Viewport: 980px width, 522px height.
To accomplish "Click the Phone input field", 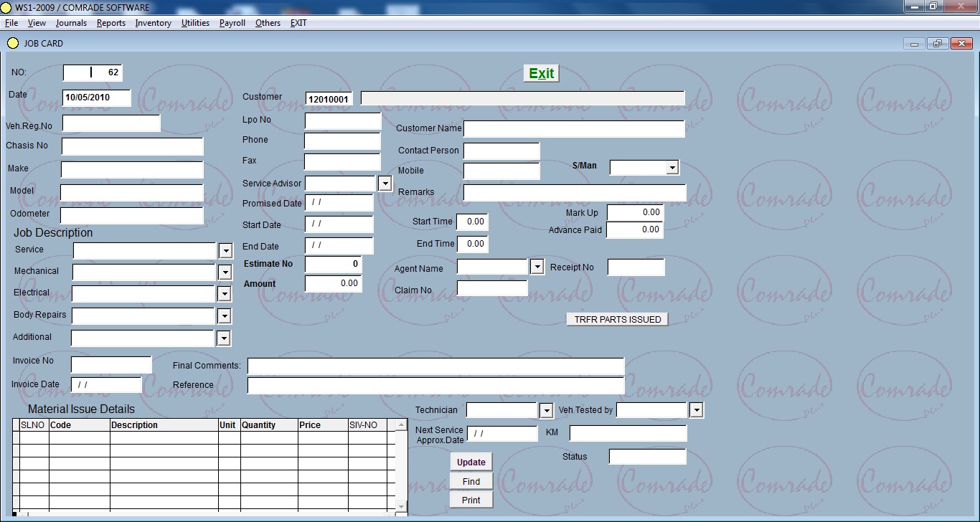I will [x=342, y=141].
